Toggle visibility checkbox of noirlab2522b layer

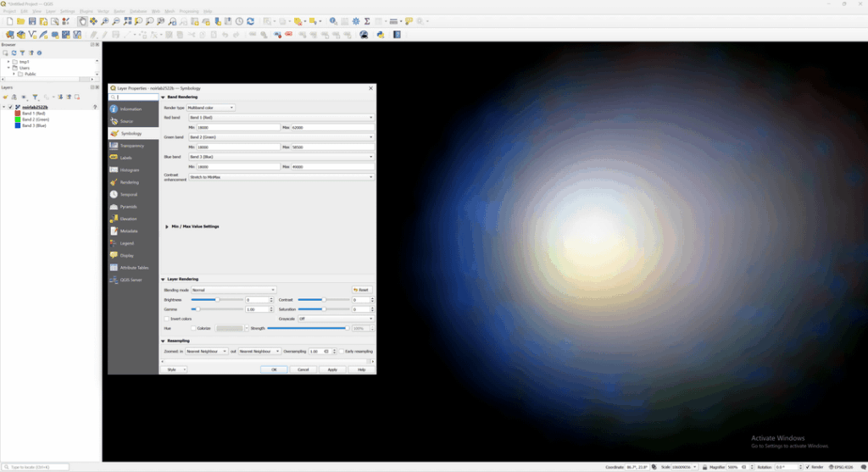click(10, 108)
